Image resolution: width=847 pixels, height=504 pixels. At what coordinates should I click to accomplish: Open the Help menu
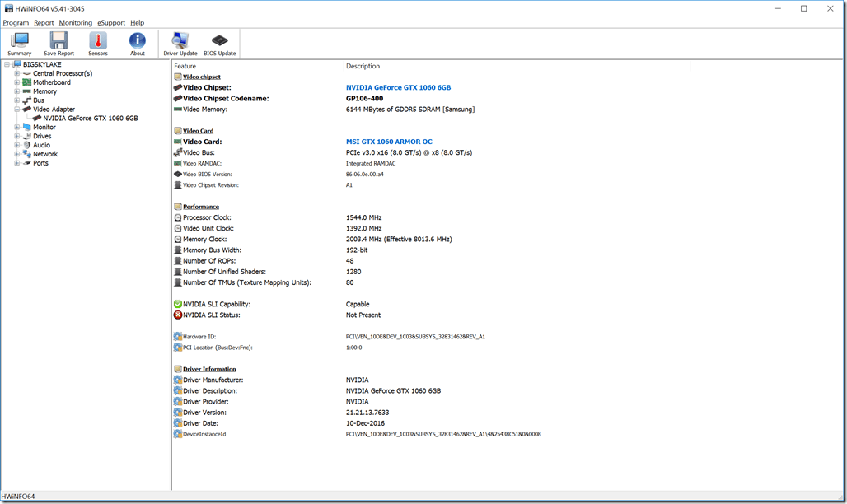(x=138, y=23)
